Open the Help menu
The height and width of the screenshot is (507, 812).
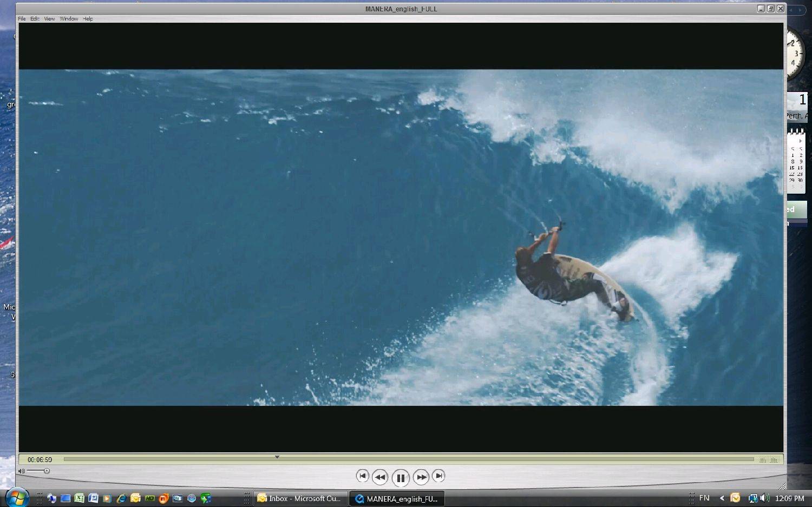pos(88,19)
